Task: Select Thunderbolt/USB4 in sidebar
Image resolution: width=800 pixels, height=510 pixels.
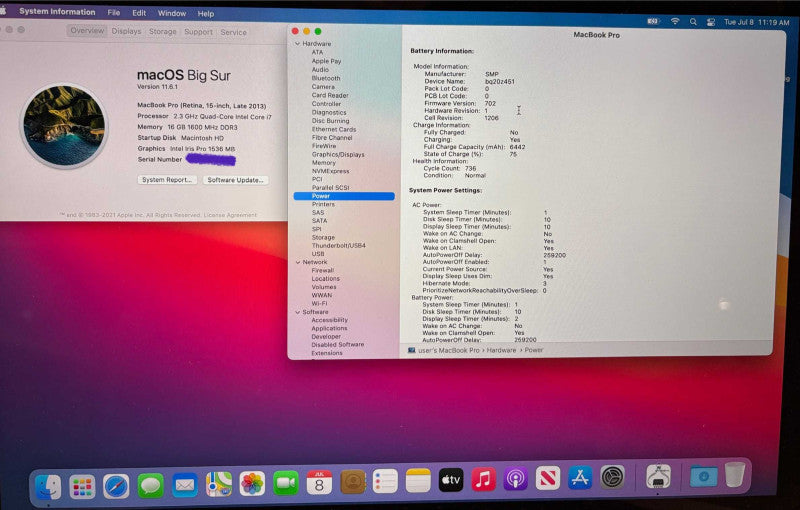Action: click(338, 246)
